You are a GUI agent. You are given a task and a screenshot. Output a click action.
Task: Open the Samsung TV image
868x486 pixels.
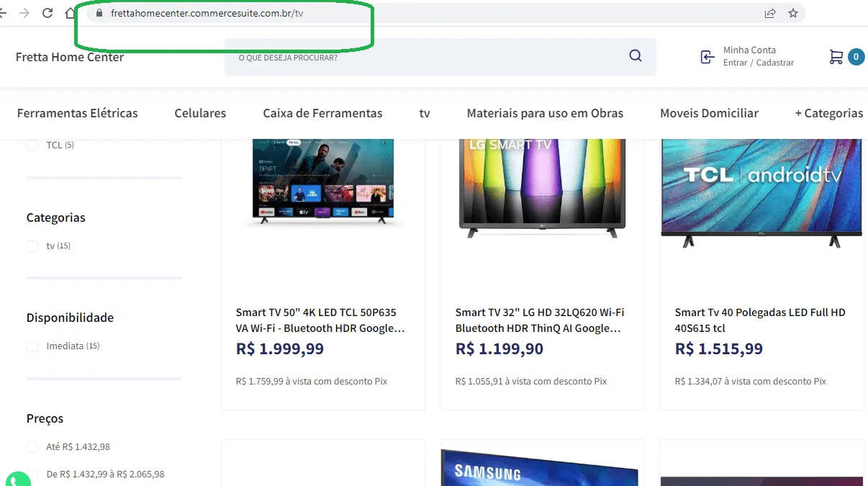click(539, 467)
